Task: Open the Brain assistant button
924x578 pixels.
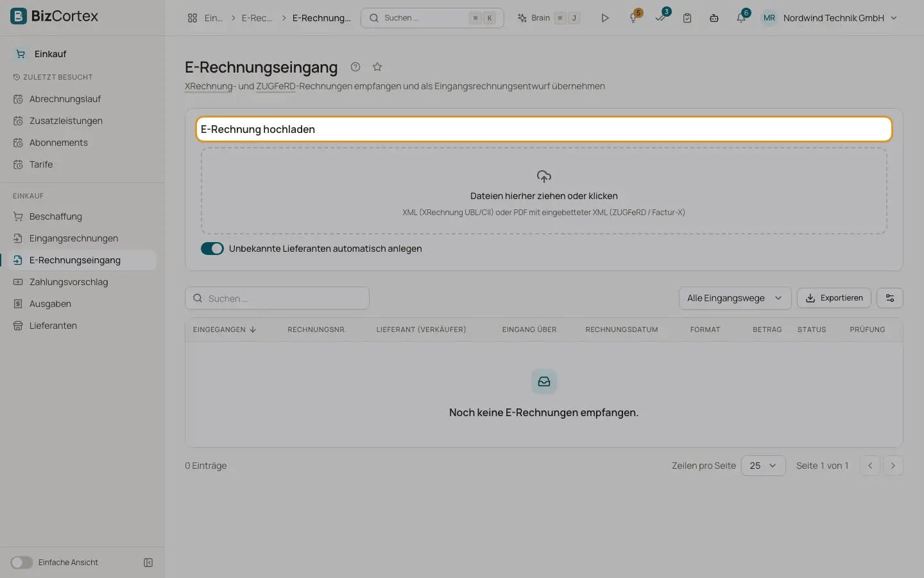Action: click(549, 18)
